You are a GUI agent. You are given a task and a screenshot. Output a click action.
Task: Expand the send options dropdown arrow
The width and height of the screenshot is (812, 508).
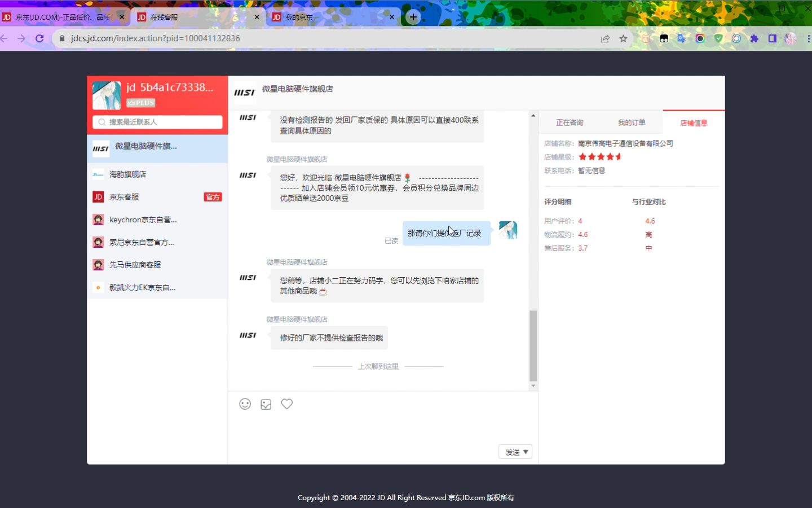[x=526, y=452]
